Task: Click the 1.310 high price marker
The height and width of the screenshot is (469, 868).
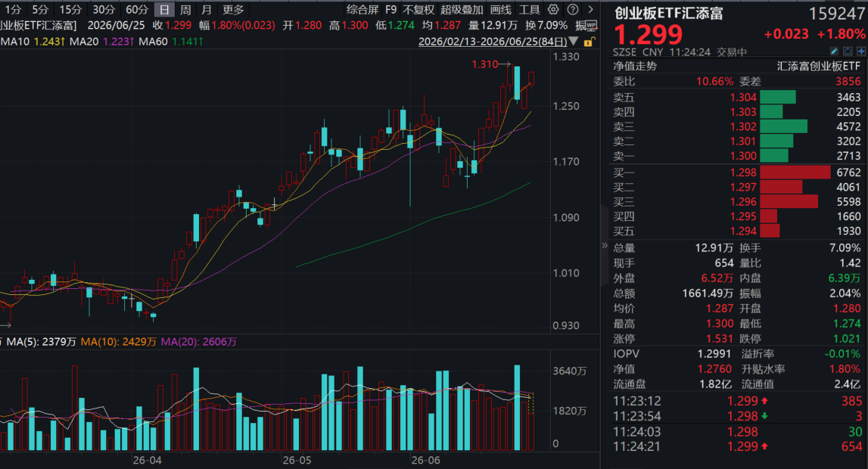Action: [x=484, y=64]
